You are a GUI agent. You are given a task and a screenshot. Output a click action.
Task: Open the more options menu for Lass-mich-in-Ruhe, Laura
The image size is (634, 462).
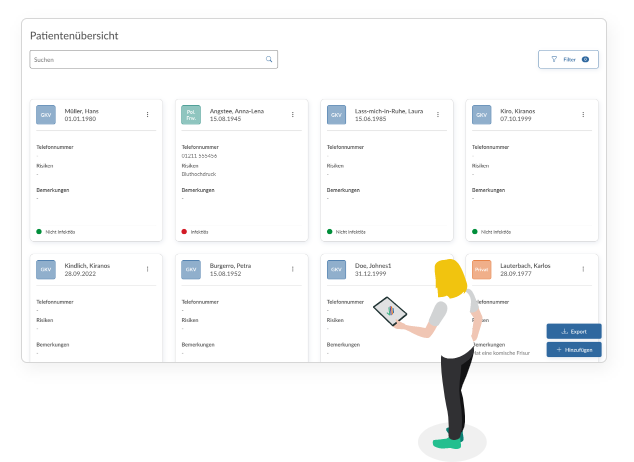pos(438,115)
